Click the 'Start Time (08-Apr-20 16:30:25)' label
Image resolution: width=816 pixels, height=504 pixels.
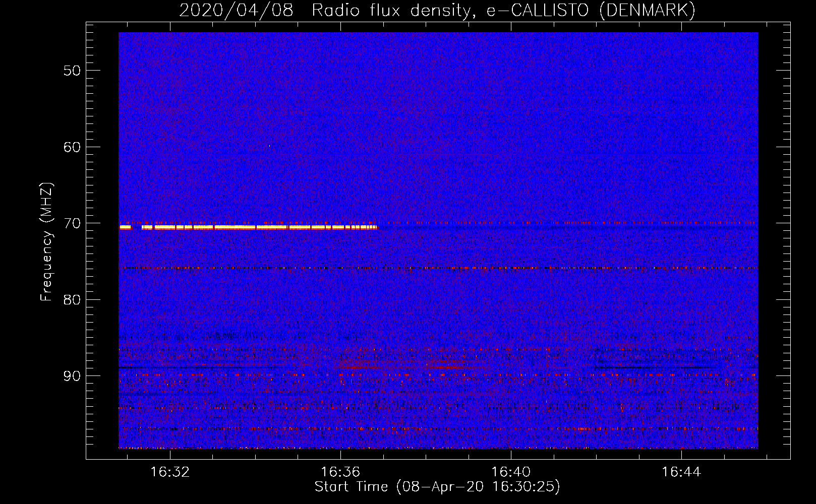click(437, 487)
